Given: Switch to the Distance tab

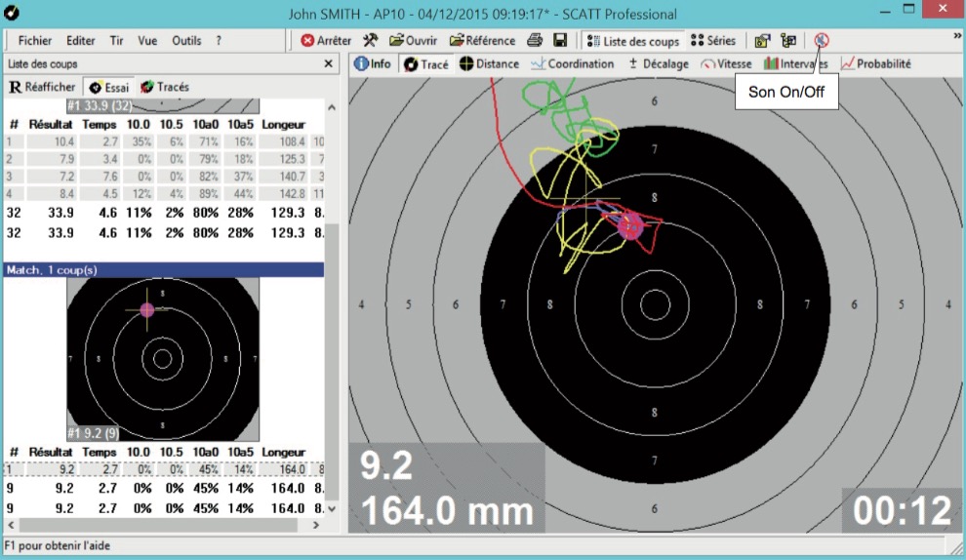Looking at the screenshot, I should (489, 64).
